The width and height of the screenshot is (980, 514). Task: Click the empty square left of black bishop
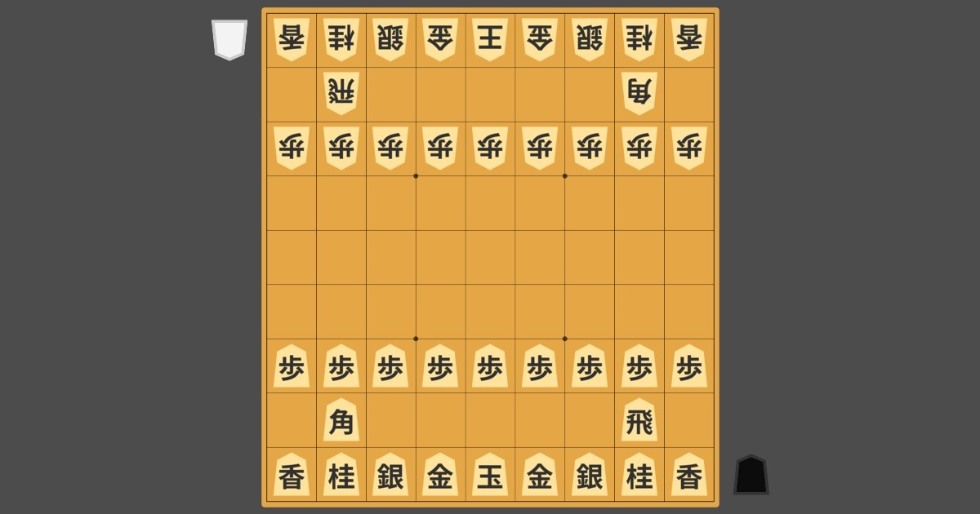coord(292,420)
